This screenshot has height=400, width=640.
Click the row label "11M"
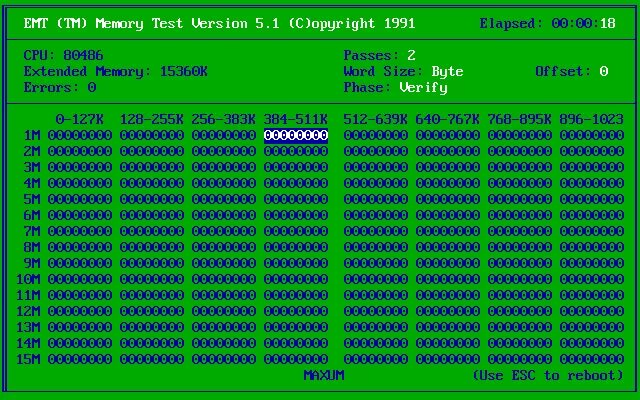pos(28,295)
